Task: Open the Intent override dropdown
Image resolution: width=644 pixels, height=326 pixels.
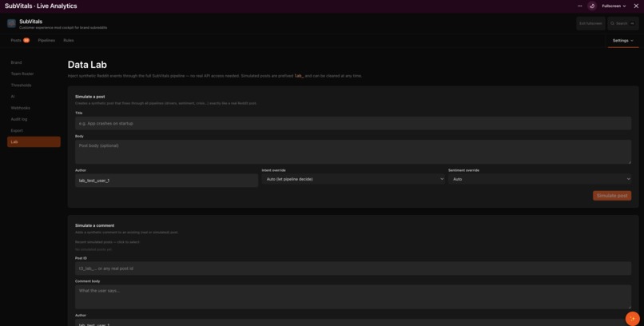Action: [x=353, y=179]
